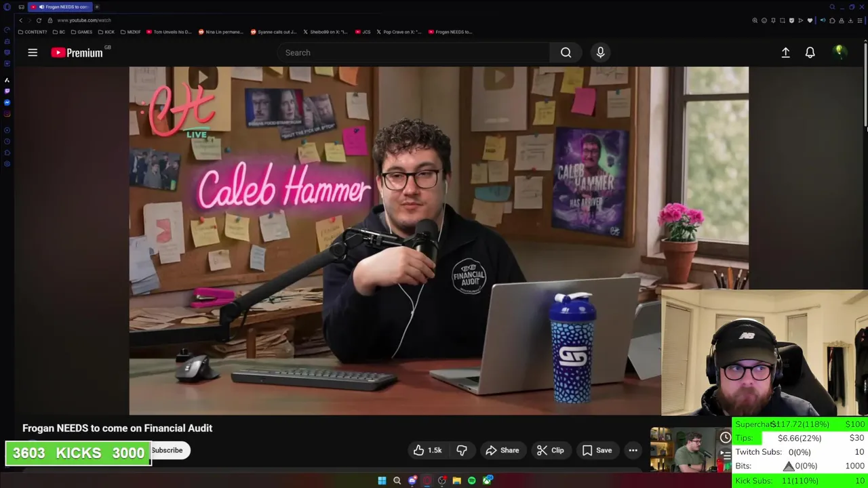The height and width of the screenshot is (488, 868).
Task: Start voice search with microphone icon
Action: (x=600, y=52)
